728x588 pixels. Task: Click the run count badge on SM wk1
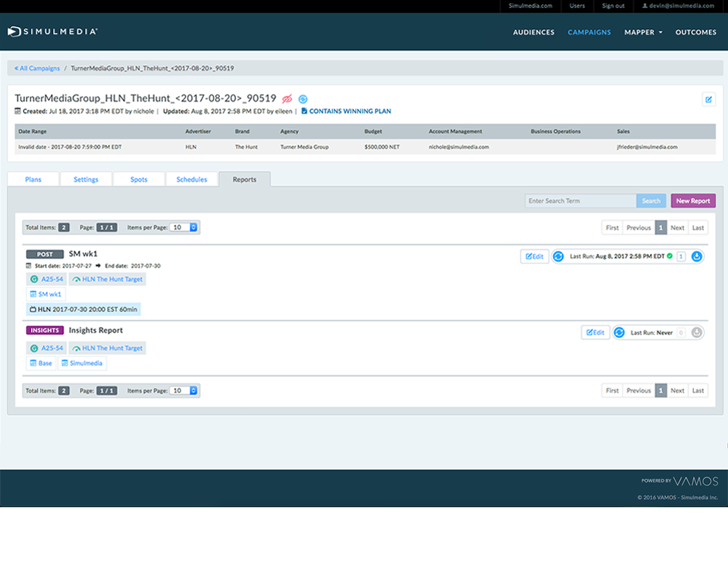pos(681,256)
